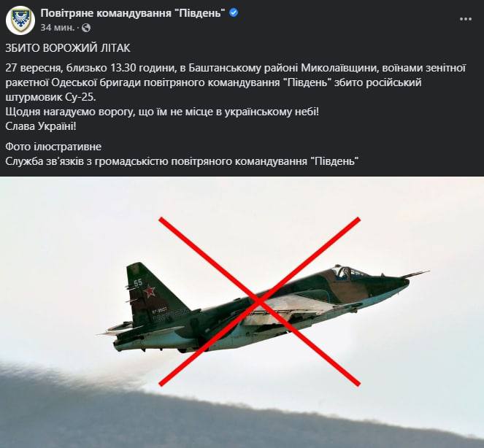Click the "Служба зв'язків з громадськістю" line
484x448 pixels.
(x=182, y=161)
